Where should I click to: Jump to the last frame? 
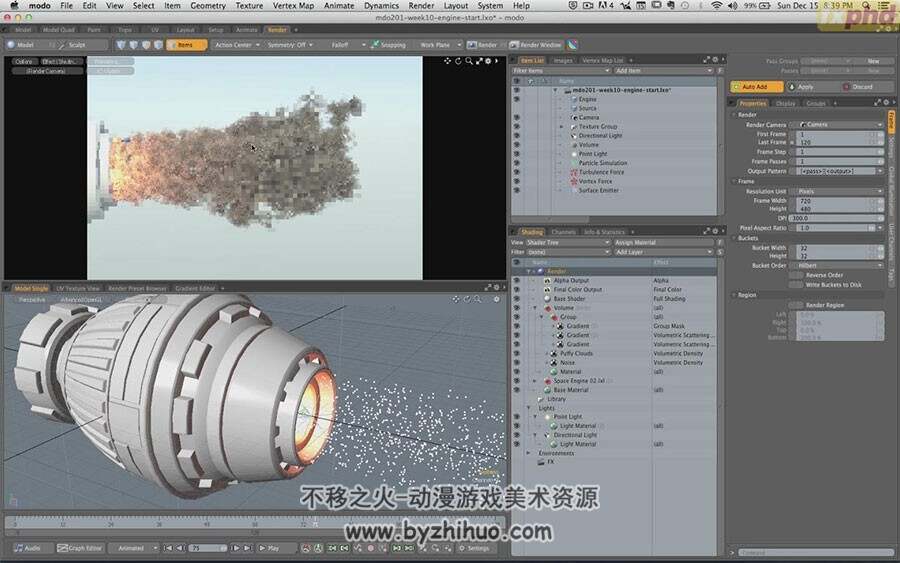click(247, 548)
